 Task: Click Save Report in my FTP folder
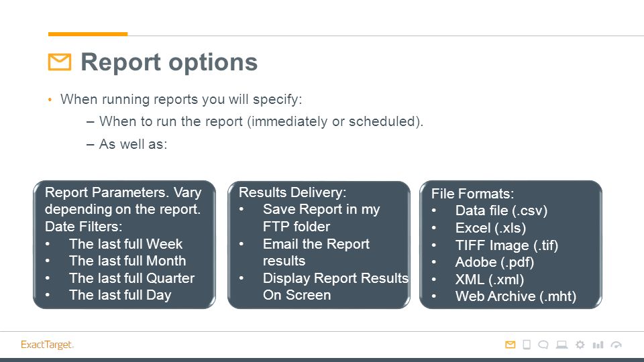click(321, 217)
